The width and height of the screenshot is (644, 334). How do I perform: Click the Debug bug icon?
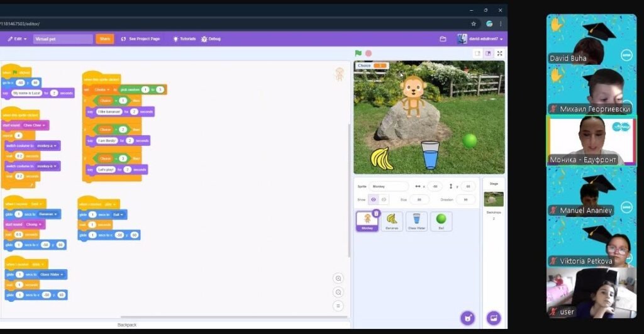204,39
